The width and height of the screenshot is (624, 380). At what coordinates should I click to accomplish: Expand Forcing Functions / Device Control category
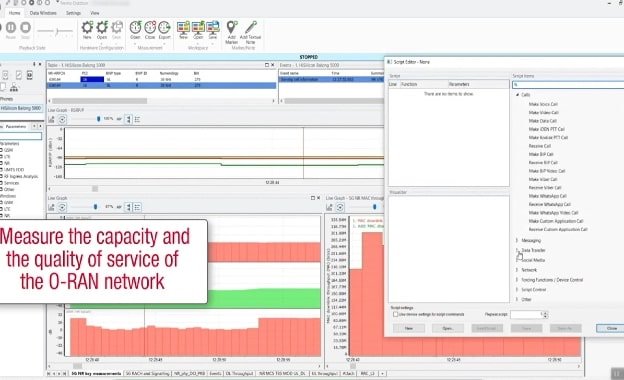(517, 280)
